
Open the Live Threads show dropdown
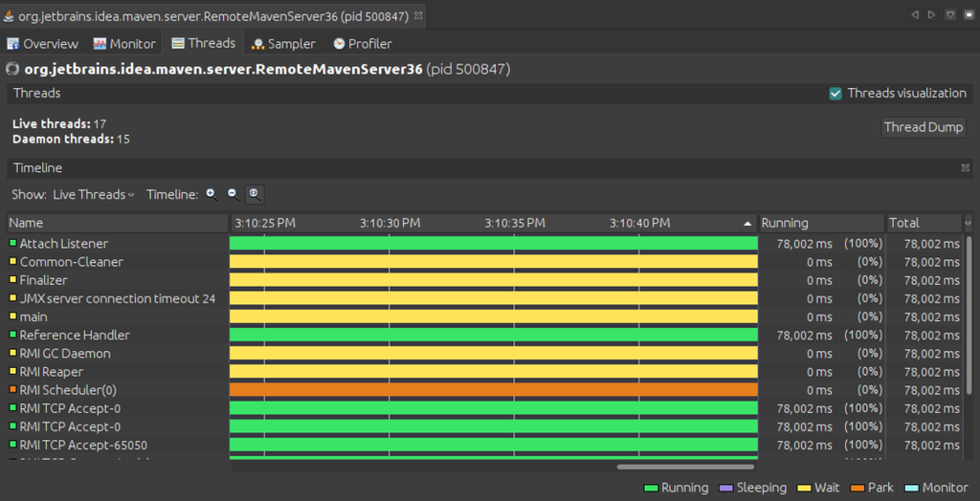[93, 194]
